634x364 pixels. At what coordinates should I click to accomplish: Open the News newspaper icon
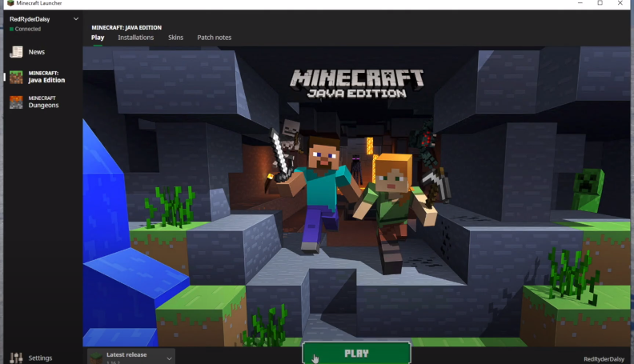pyautogui.click(x=16, y=52)
